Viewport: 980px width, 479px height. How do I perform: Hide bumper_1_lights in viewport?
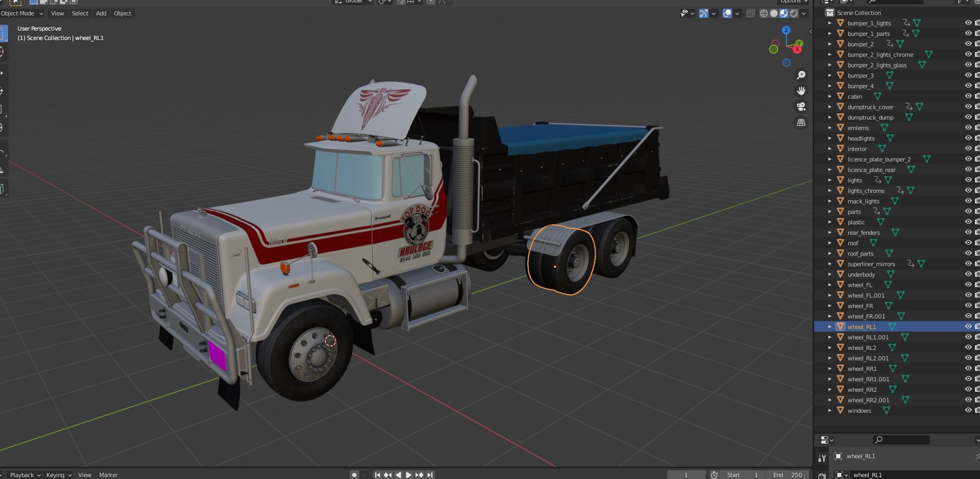[968, 23]
